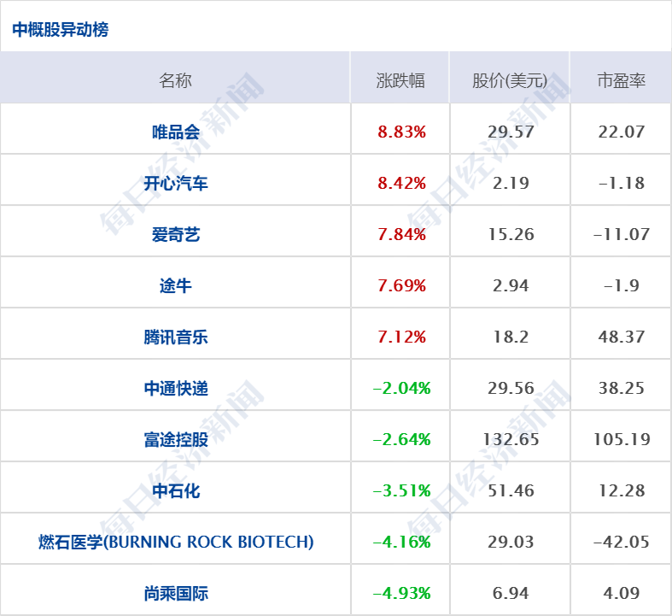Select the 132.65 price cell
This screenshot has height=616, width=672.
(x=511, y=439)
